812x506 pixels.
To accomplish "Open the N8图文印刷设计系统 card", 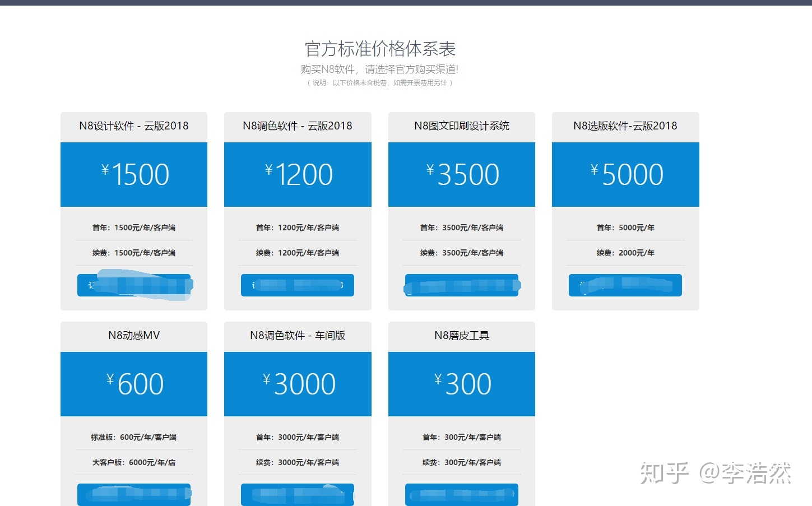I will 461,126.
